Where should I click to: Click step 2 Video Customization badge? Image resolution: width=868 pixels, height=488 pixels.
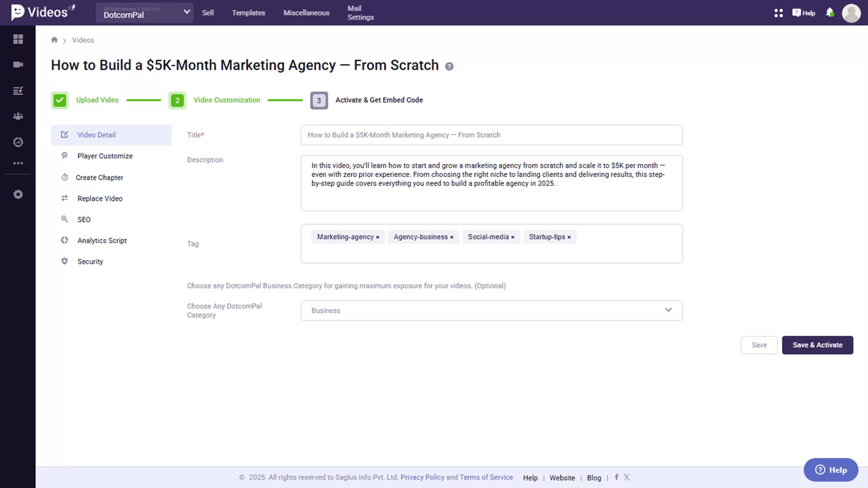pyautogui.click(x=177, y=100)
